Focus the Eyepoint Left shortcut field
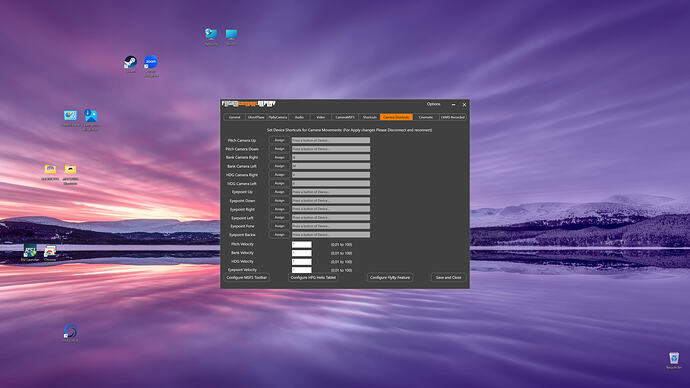 tap(330, 217)
